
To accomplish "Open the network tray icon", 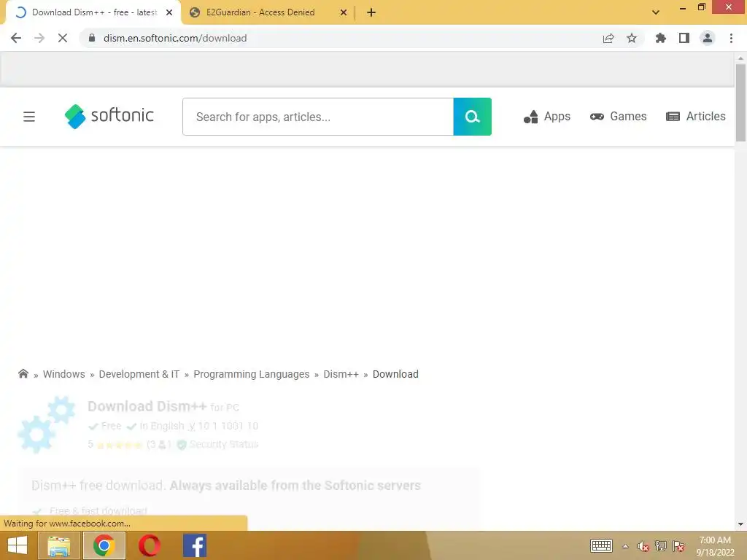I will [x=661, y=546].
